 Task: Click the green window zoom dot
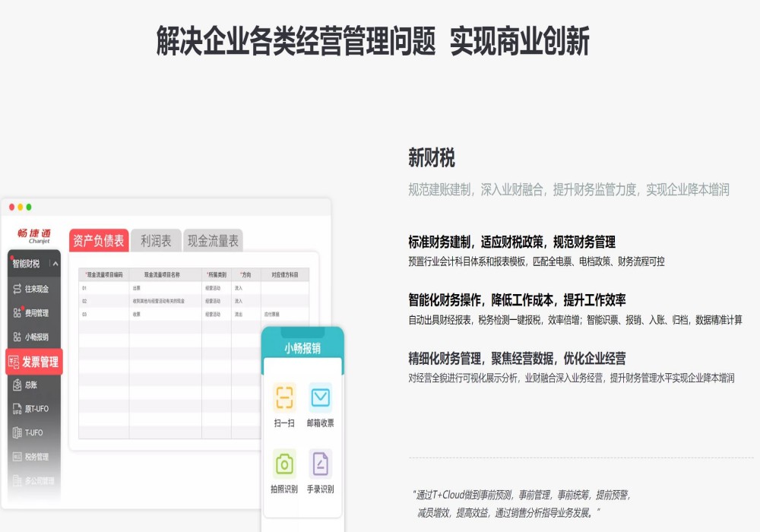[29, 207]
